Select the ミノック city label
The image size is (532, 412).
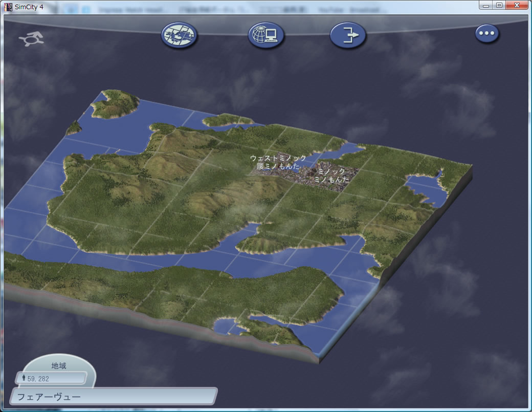pyautogui.click(x=331, y=171)
